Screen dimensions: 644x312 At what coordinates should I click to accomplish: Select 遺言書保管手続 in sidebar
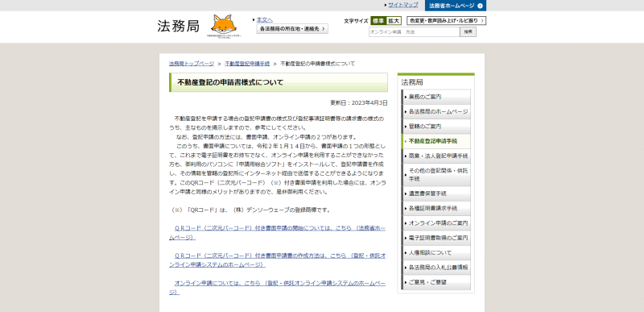(x=436, y=193)
